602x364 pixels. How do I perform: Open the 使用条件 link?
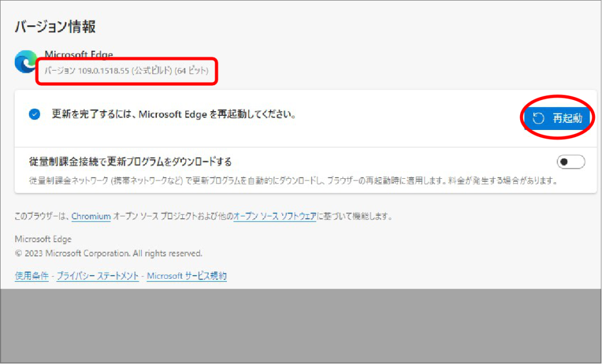(32, 276)
